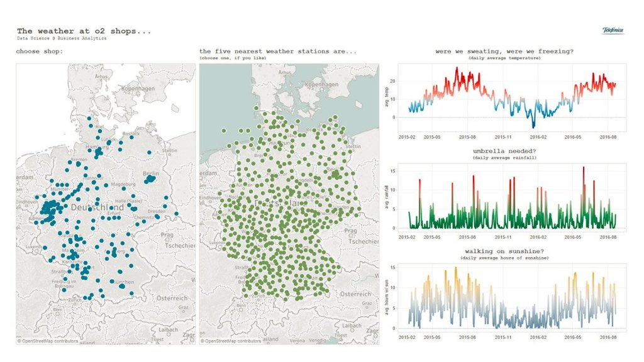644x362 pixels.
Task: Click the lowest dip in the temperature chart
Action: [x=533, y=127]
